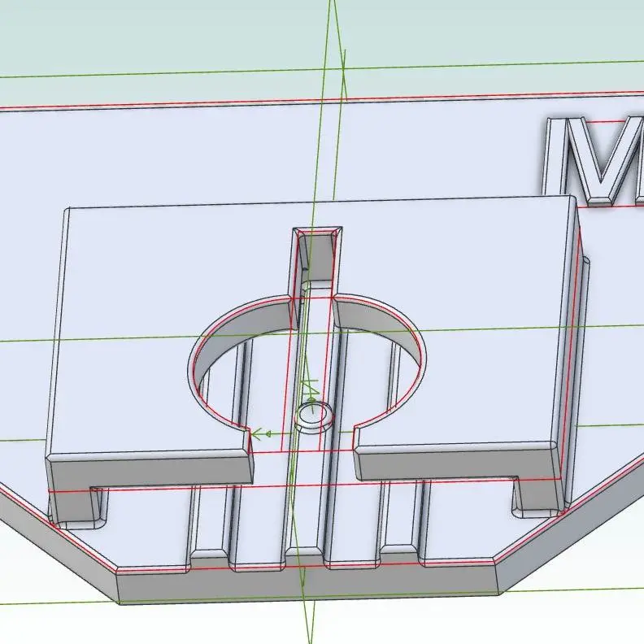Select the green arrow pointing left

coord(260,434)
